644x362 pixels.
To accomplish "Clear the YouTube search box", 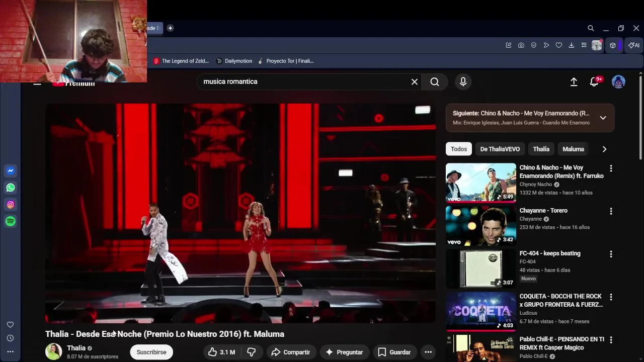I will tap(415, 82).
